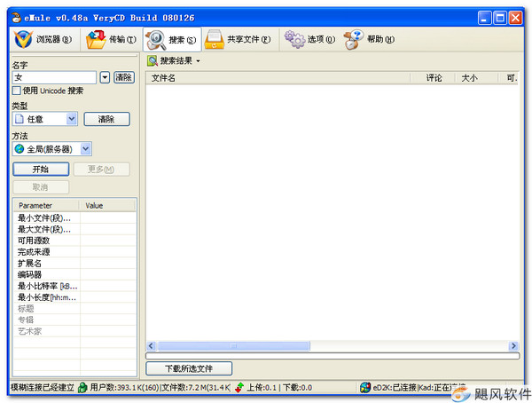
Task: Open the search results (搜索结果) dropdown arrow
Action: click(198, 61)
